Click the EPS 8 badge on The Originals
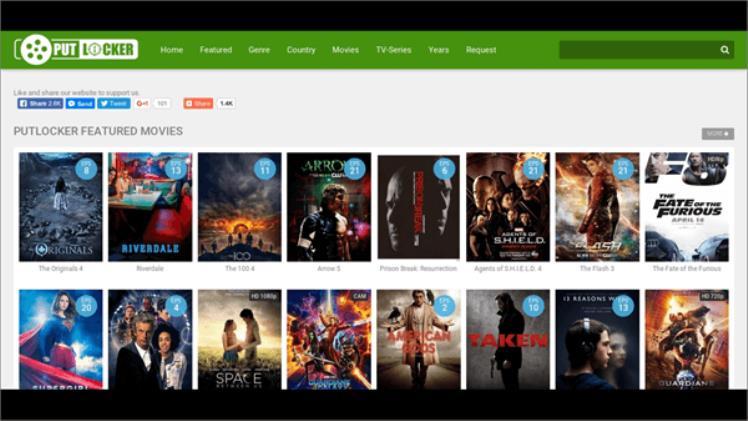Viewport: 748px width, 421px height. (x=86, y=169)
